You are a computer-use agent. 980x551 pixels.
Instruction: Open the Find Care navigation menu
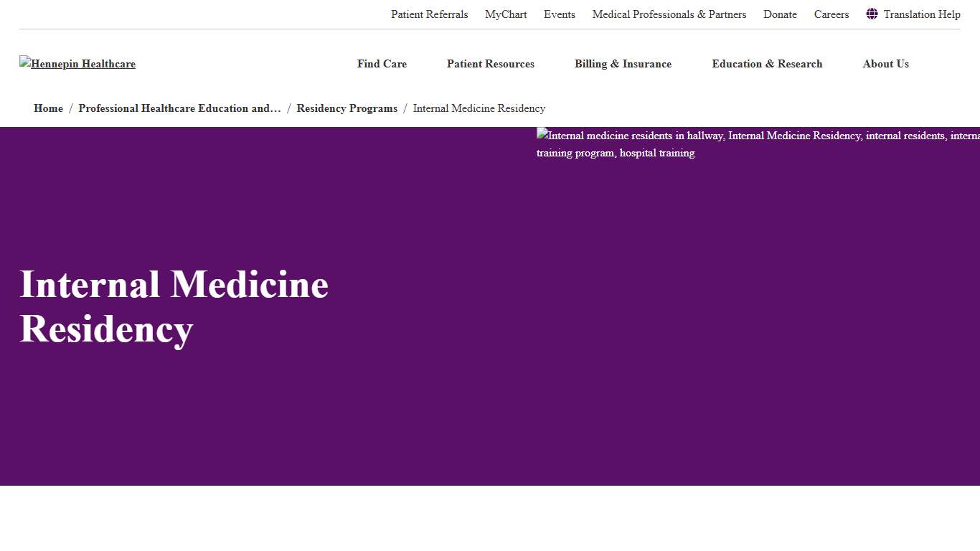click(x=381, y=64)
